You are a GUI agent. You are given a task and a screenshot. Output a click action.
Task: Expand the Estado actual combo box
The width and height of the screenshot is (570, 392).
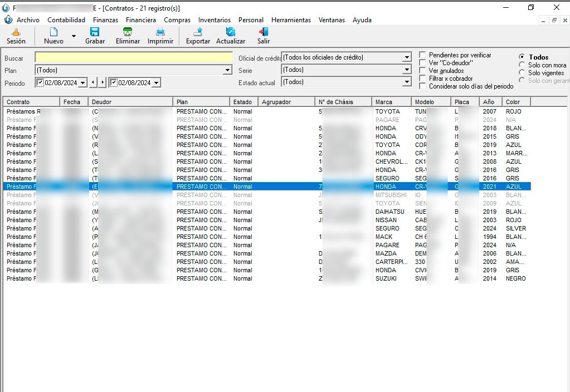(407, 82)
